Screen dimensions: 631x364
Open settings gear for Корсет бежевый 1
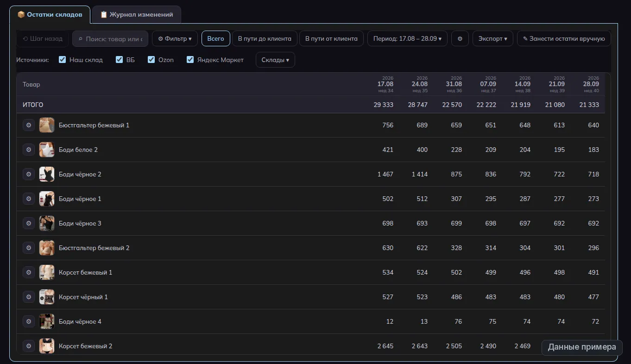[x=29, y=272]
